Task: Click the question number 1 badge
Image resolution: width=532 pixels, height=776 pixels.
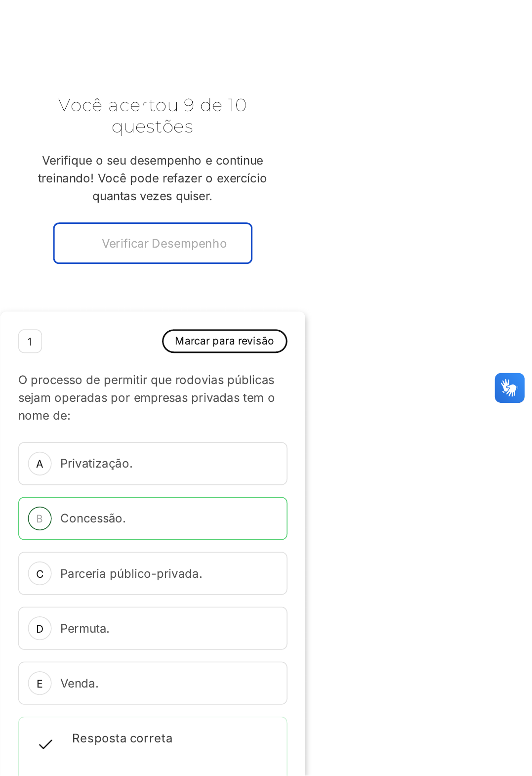Action: coord(30,342)
